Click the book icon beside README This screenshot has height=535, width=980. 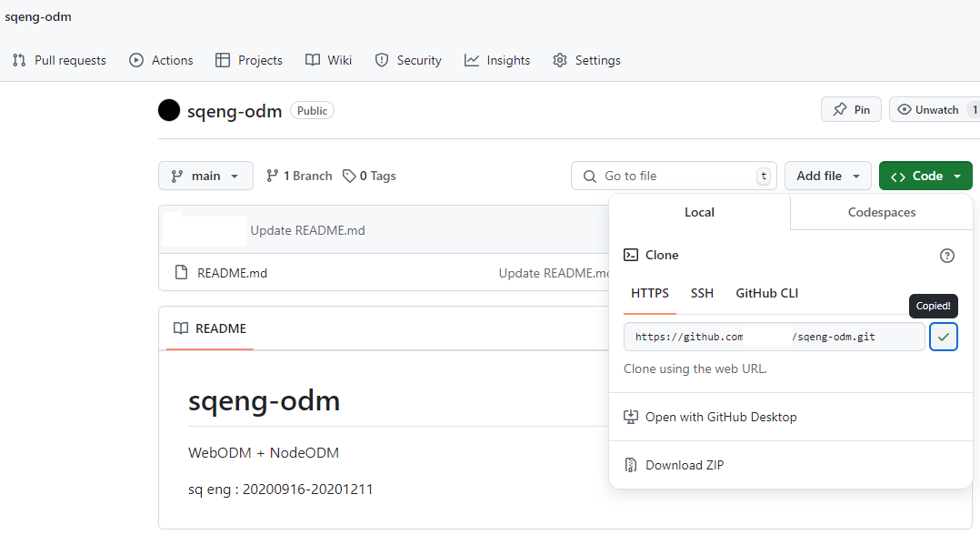(181, 328)
